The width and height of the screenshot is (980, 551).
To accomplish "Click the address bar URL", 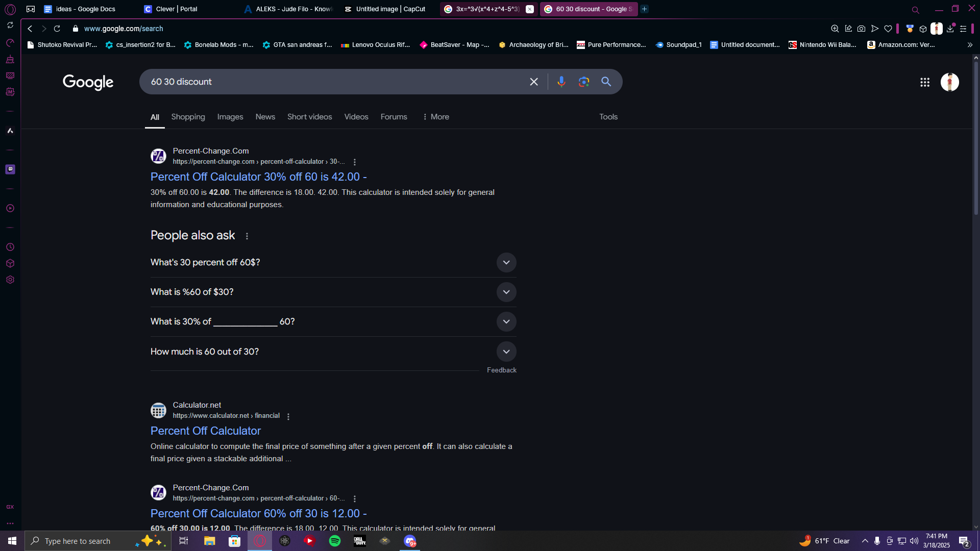I will [124, 29].
